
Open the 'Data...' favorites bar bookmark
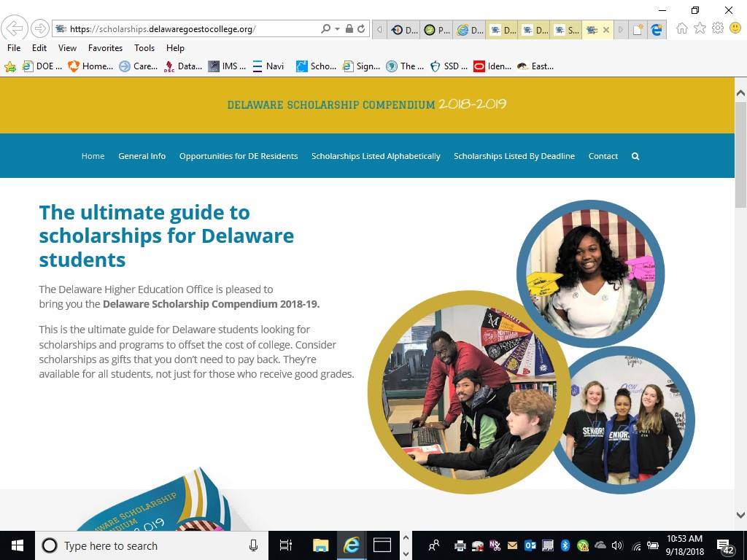(183, 66)
